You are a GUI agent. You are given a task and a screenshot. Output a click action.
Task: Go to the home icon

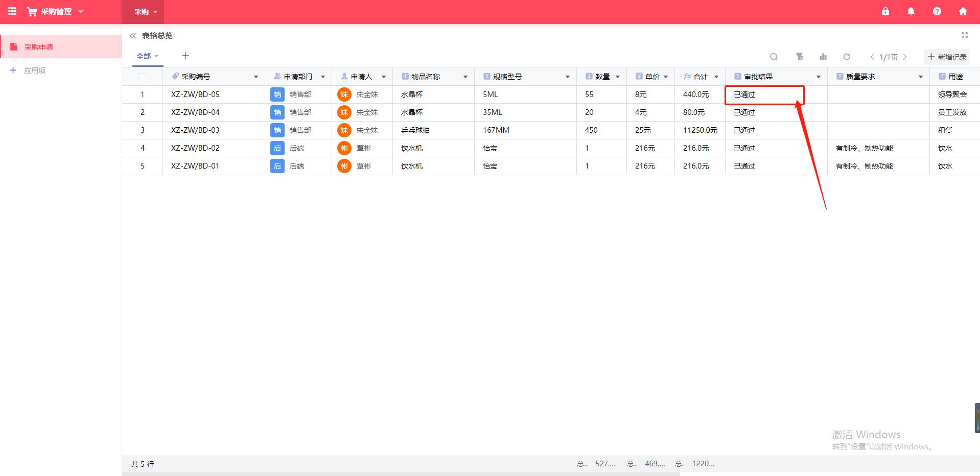pyautogui.click(x=963, y=11)
